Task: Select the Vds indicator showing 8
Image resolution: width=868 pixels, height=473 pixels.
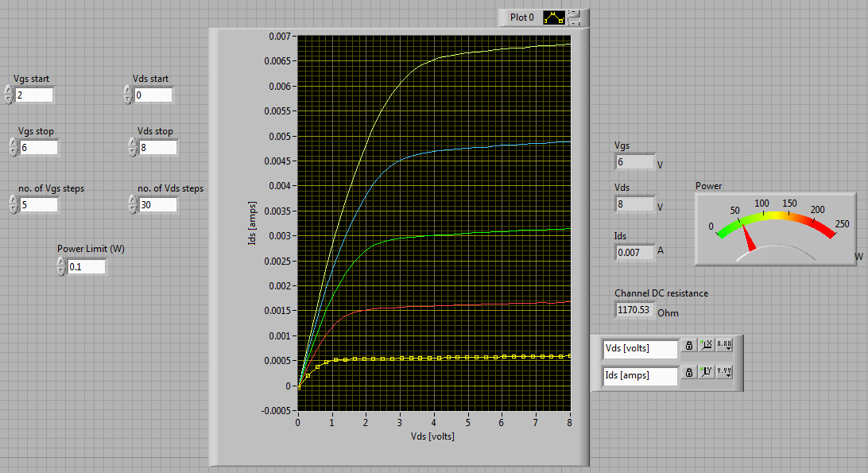Action: [x=635, y=204]
